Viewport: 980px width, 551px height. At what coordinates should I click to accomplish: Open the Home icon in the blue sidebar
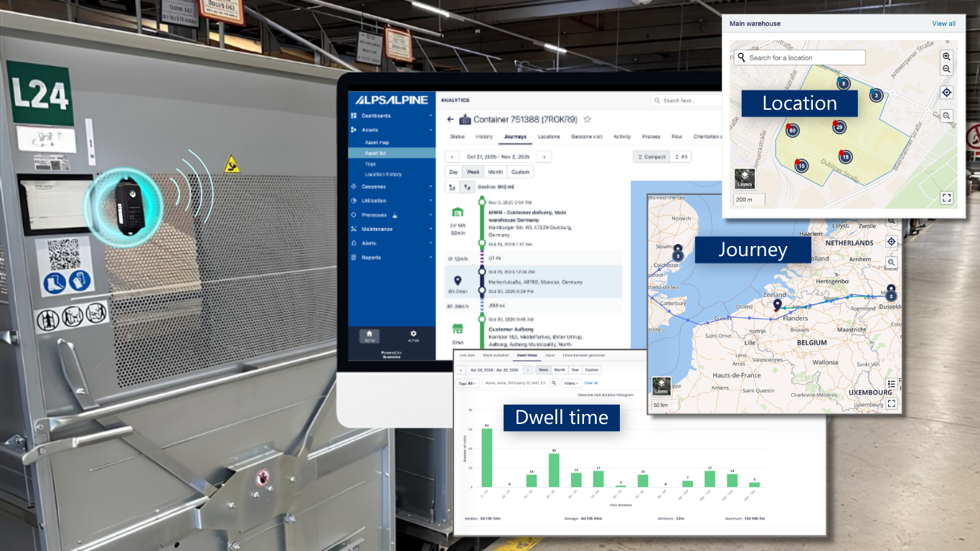(x=369, y=336)
